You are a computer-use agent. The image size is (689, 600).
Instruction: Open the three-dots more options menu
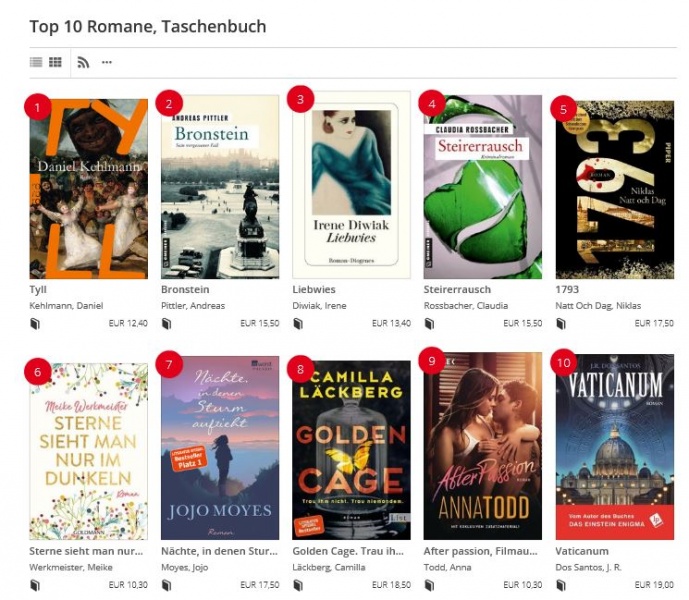107,62
